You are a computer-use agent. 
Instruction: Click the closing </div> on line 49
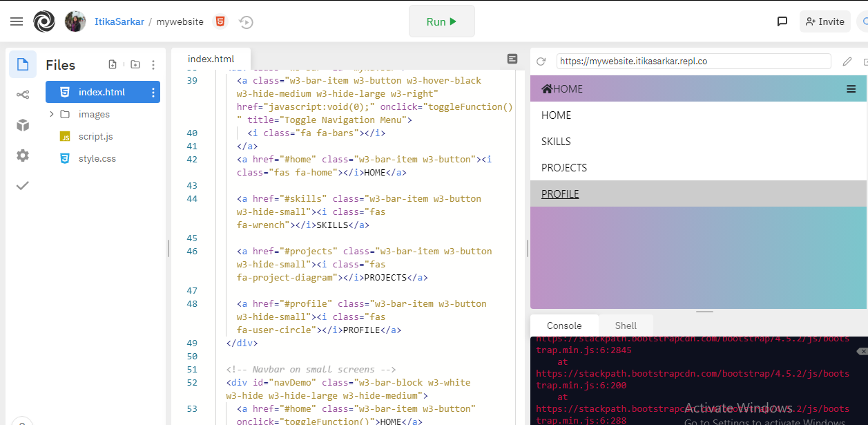tap(242, 343)
